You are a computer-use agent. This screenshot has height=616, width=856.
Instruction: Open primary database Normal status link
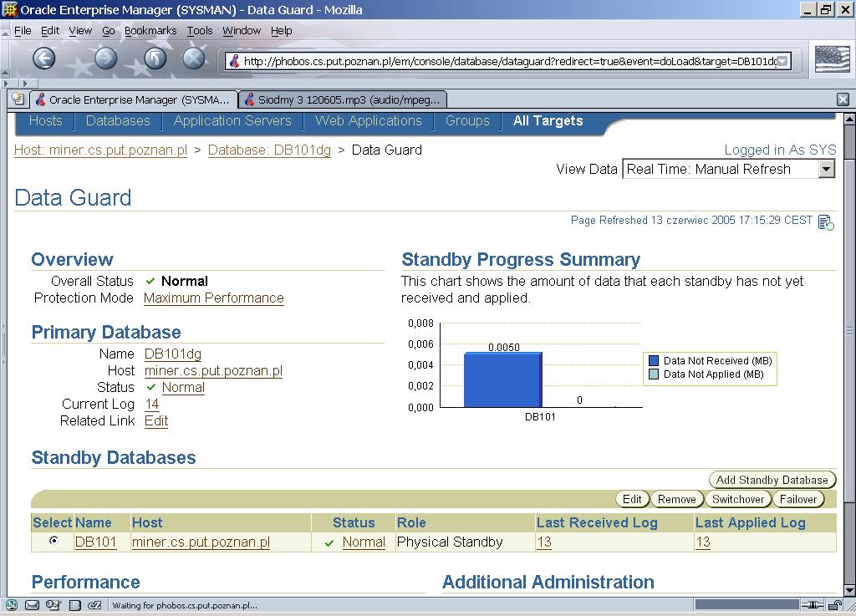[x=183, y=387]
